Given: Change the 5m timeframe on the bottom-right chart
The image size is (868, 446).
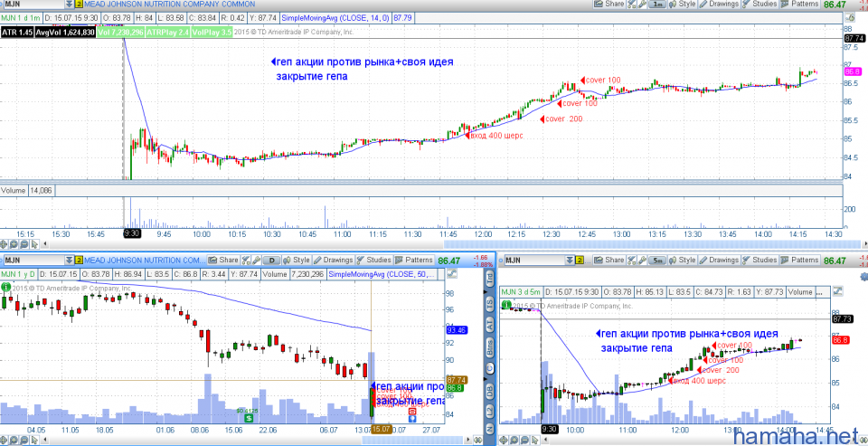Looking at the screenshot, I should 657,261.
